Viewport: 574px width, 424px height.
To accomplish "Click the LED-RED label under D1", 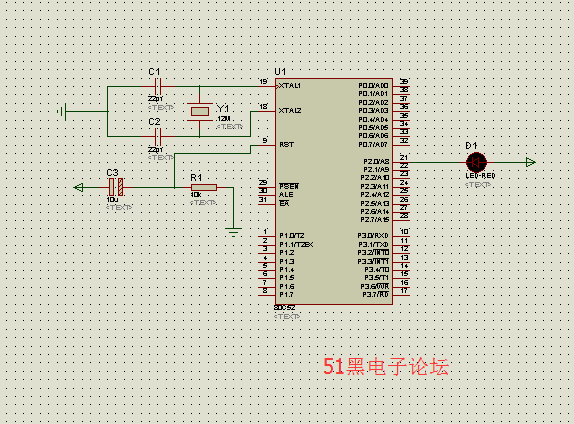I will 480,176.
